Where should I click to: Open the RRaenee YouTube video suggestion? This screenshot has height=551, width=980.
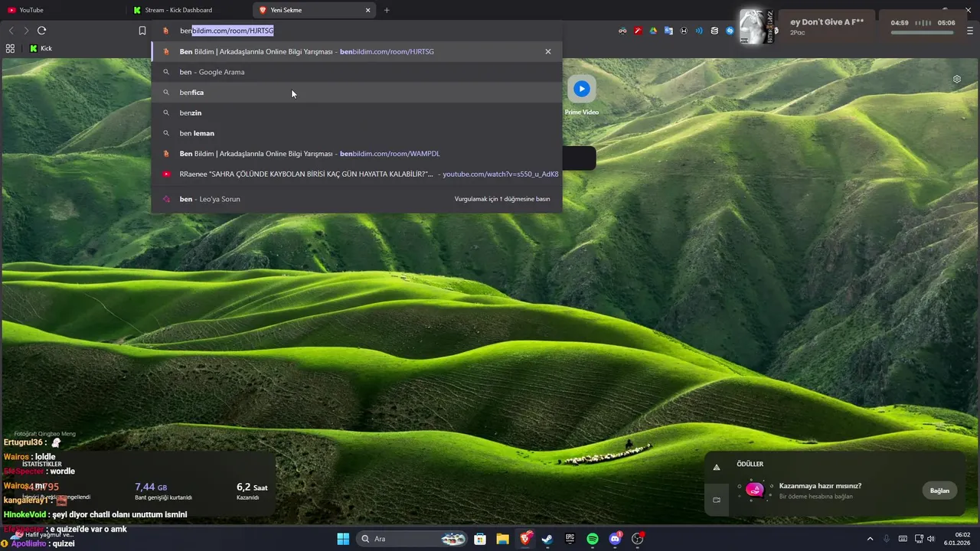tap(357, 174)
